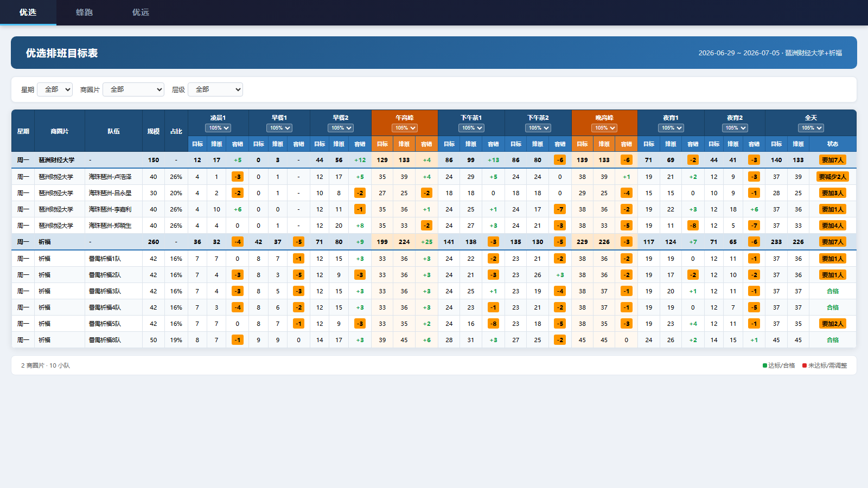This screenshot has height=488, width=868.
Task: Click the 合格 status for 番禺祈福3队
Action: click(833, 291)
